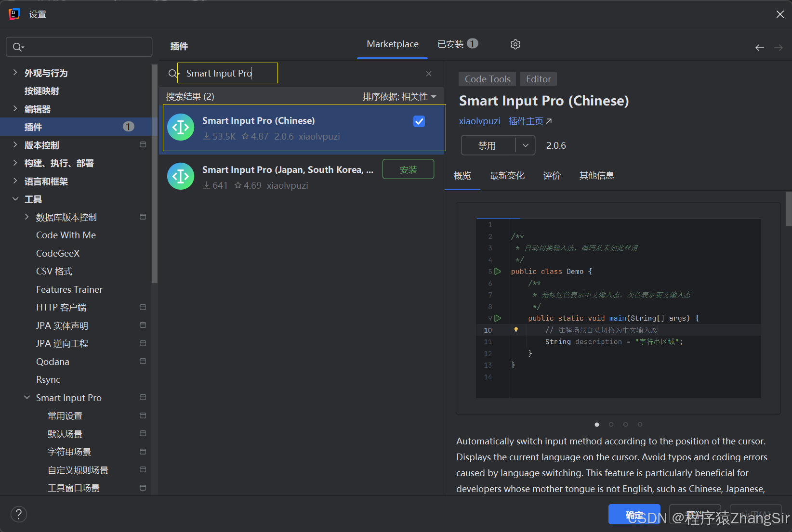The height and width of the screenshot is (532, 792).
Task: Click the project-level icon beside 默认场景
Action: pos(143,433)
